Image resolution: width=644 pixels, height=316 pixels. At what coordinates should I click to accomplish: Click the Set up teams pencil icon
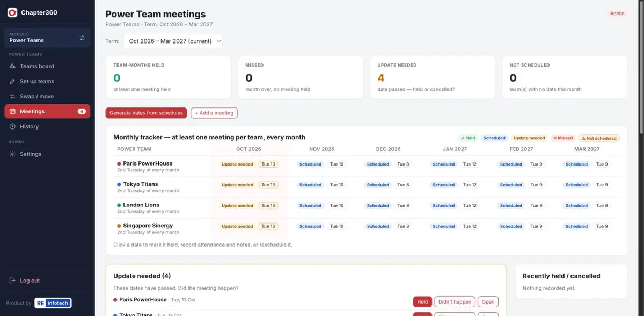pos(13,81)
